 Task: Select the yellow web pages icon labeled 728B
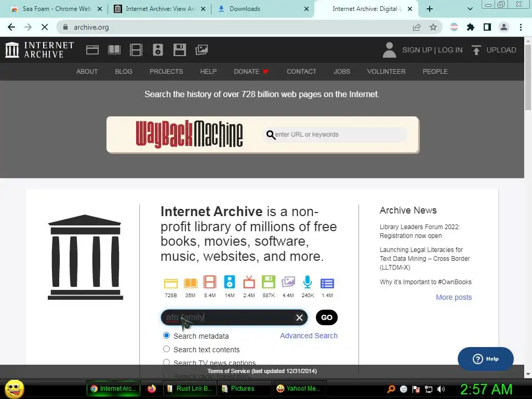tap(170, 283)
